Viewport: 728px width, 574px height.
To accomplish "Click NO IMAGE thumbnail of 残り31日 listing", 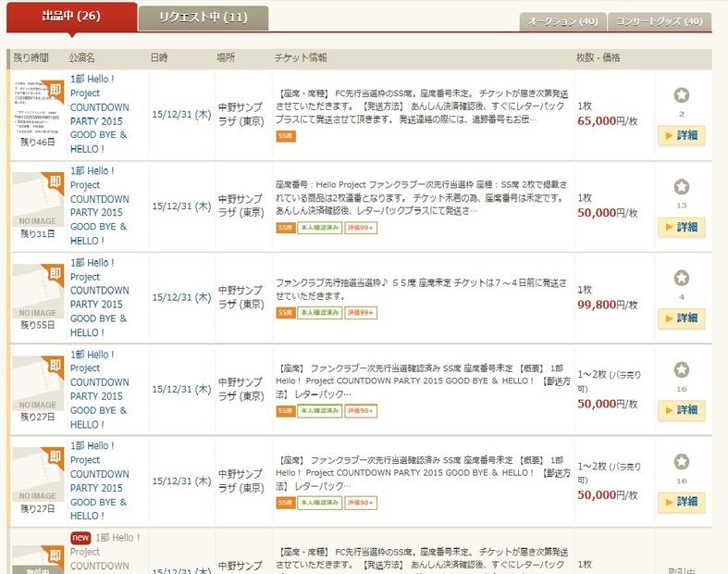I will pos(38,199).
